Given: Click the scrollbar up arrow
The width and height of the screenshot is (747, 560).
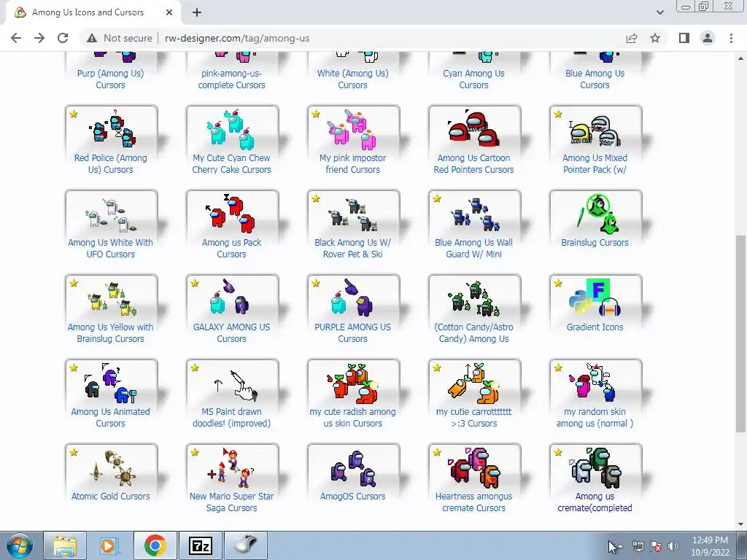Looking at the screenshot, I should tap(741, 58).
